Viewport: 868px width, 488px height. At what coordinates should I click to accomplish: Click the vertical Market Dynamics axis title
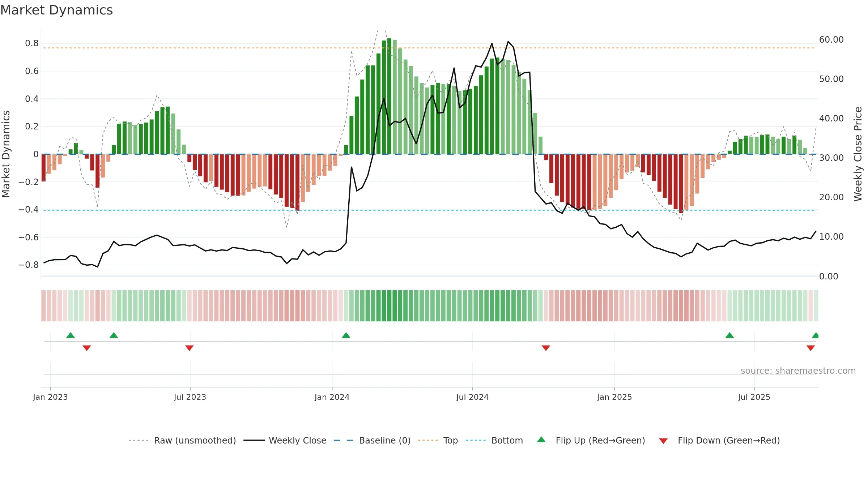[x=6, y=154]
